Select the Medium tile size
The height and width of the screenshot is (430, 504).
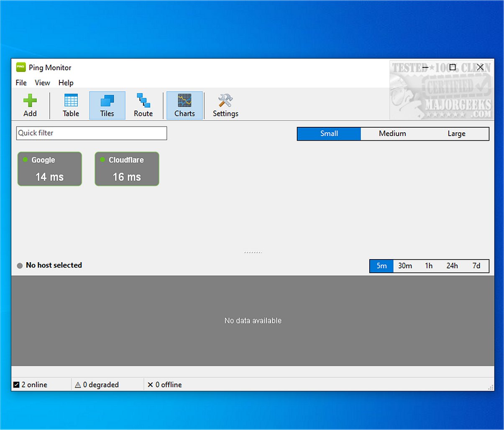pos(392,134)
